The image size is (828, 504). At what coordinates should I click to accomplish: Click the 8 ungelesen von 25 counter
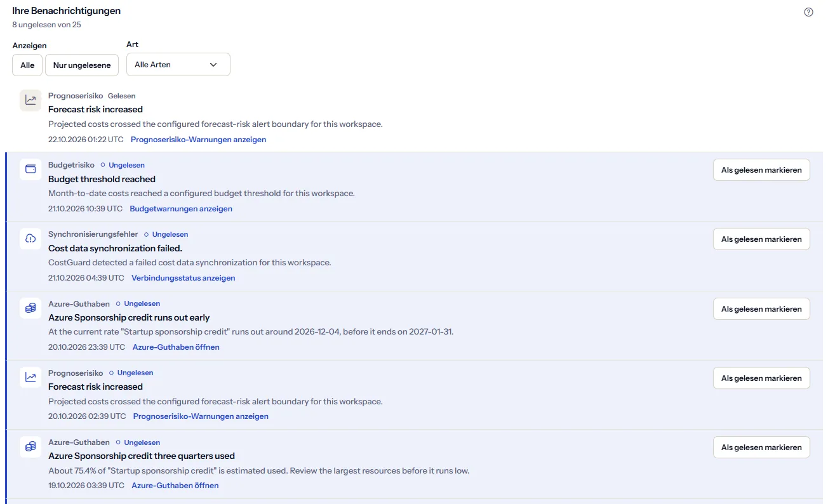(46, 25)
